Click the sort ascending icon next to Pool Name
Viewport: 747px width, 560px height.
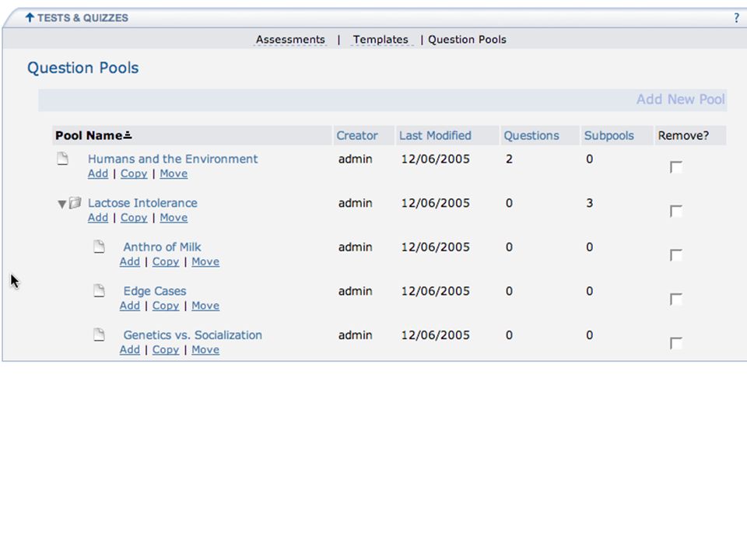(127, 135)
